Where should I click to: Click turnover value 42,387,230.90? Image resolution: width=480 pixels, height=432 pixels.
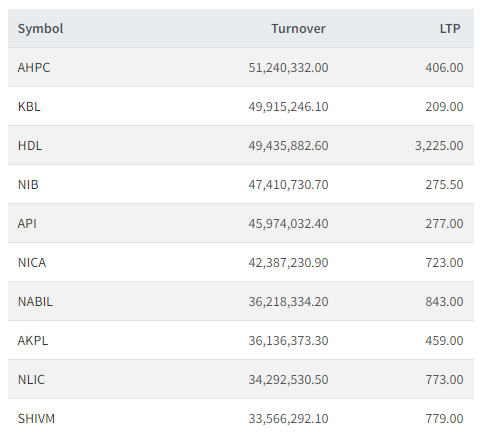[x=288, y=263]
